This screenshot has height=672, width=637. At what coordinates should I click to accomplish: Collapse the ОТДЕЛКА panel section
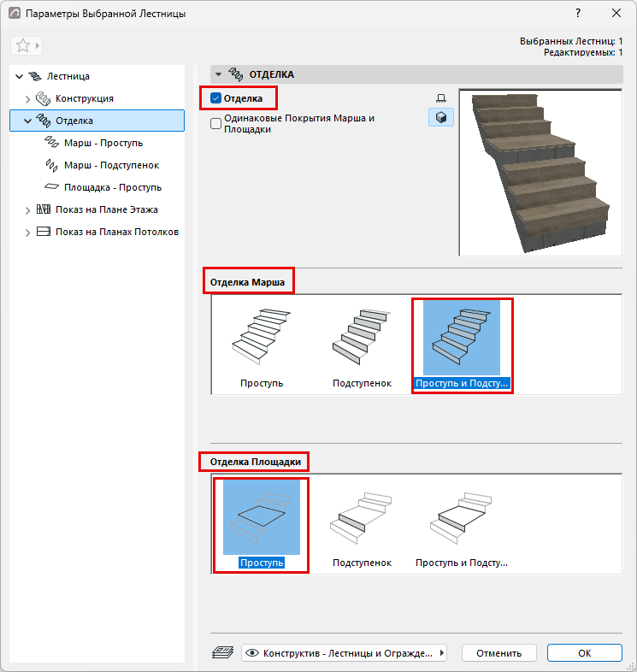point(218,74)
